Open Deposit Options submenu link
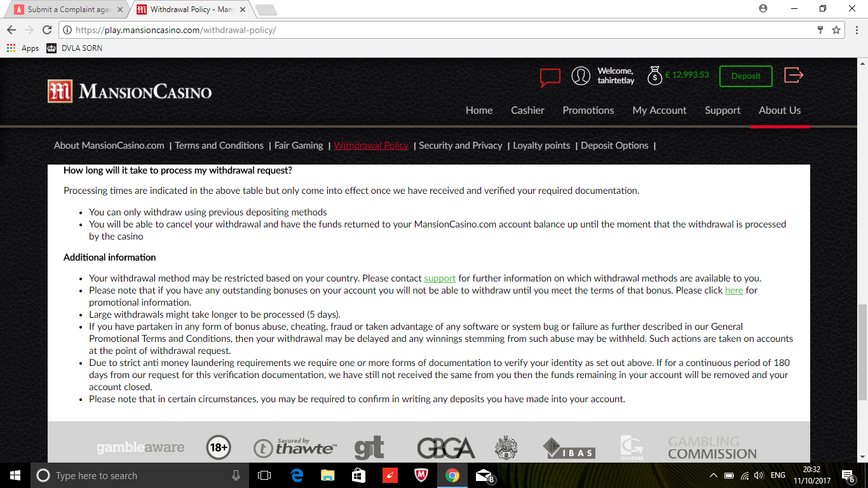This screenshot has width=868, height=488. pyautogui.click(x=614, y=146)
